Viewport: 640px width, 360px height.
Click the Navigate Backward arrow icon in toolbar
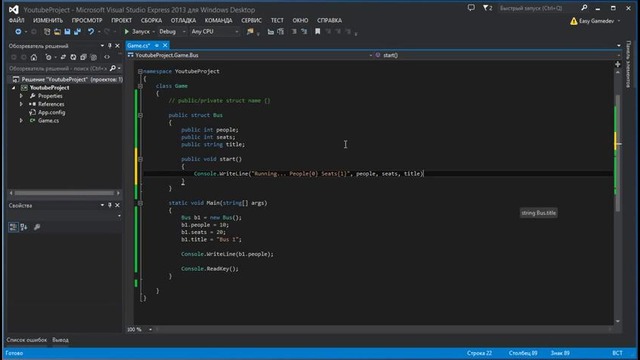pos(18,31)
